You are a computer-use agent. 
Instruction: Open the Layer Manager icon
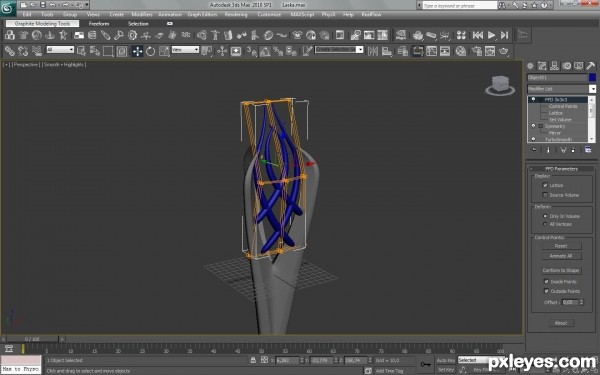click(403, 51)
